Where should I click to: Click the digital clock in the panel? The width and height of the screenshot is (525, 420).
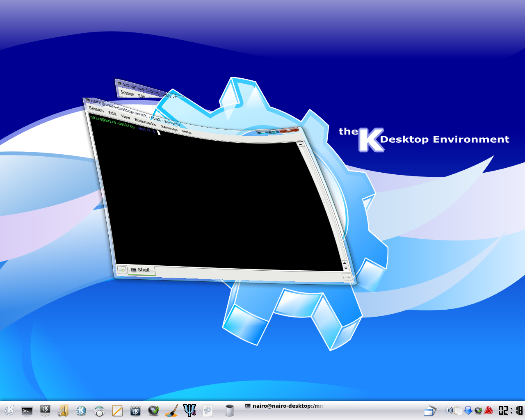coord(510,410)
